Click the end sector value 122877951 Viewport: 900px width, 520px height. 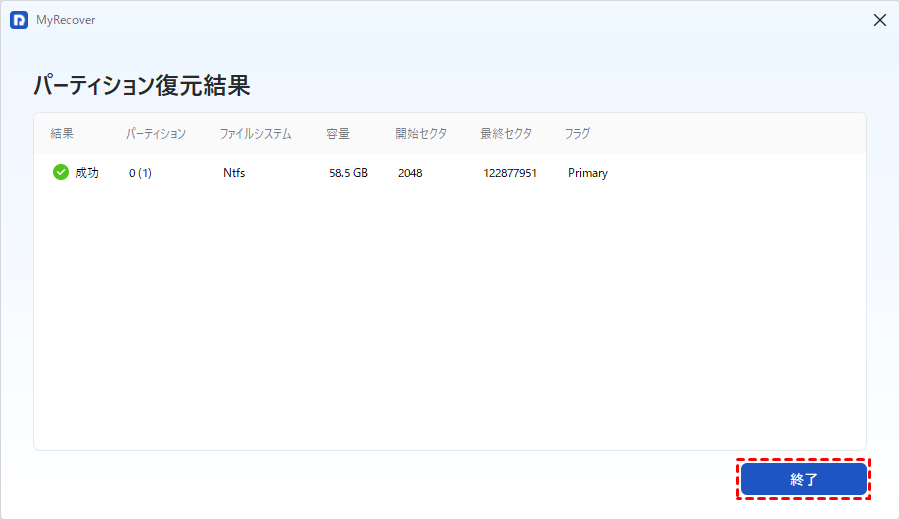[510, 173]
